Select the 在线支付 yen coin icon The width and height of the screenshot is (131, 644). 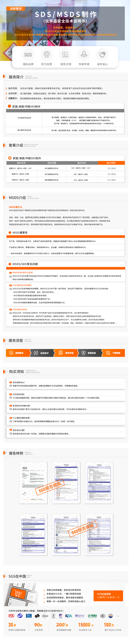point(36,353)
